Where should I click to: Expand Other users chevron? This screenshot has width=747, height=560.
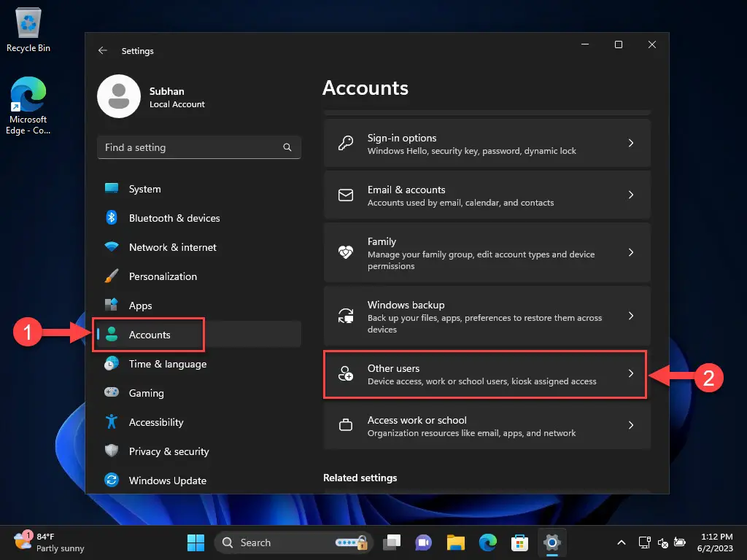pyautogui.click(x=631, y=373)
